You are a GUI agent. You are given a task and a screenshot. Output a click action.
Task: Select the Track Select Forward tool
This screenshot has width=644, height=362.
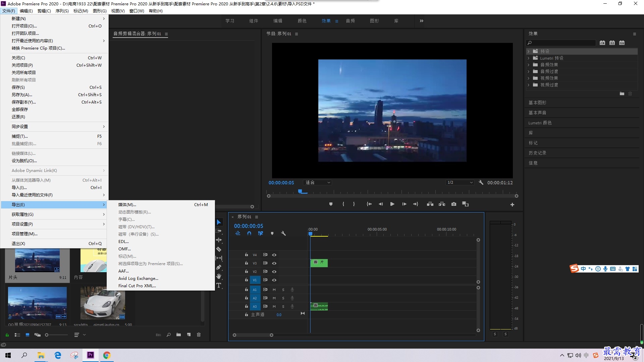click(219, 231)
